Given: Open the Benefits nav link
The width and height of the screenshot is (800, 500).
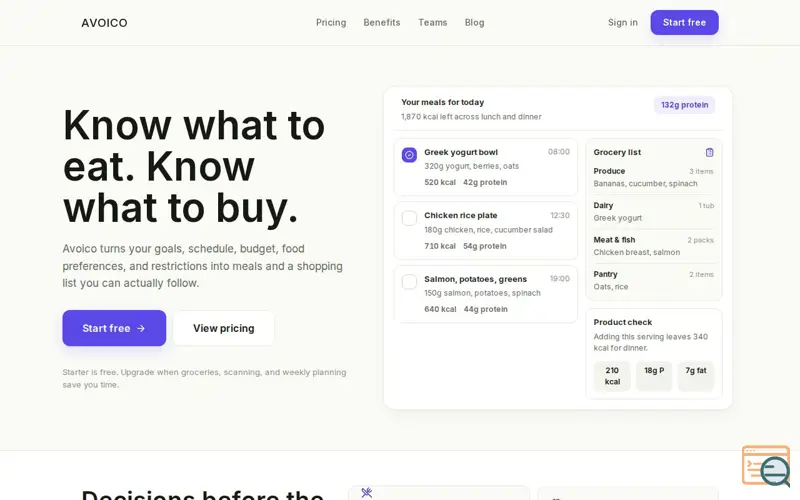Looking at the screenshot, I should [382, 22].
